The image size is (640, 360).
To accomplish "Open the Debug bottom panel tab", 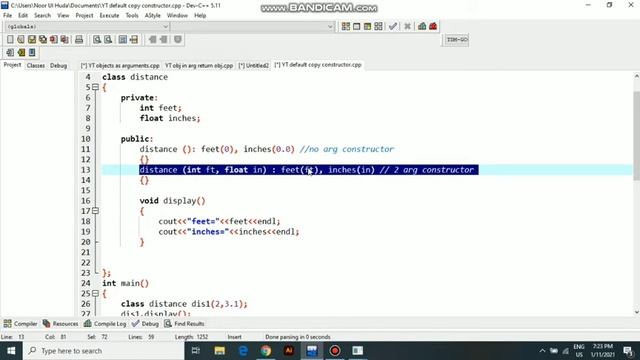I will click(x=145, y=324).
